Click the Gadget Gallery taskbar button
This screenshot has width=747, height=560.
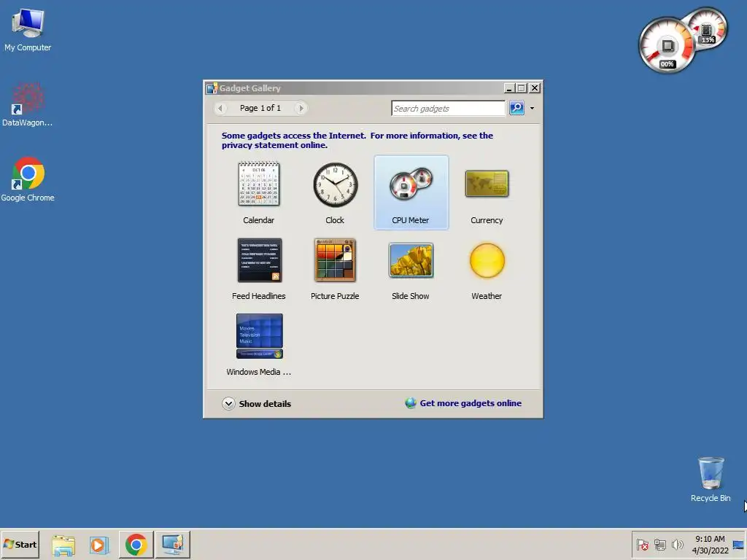(x=172, y=545)
